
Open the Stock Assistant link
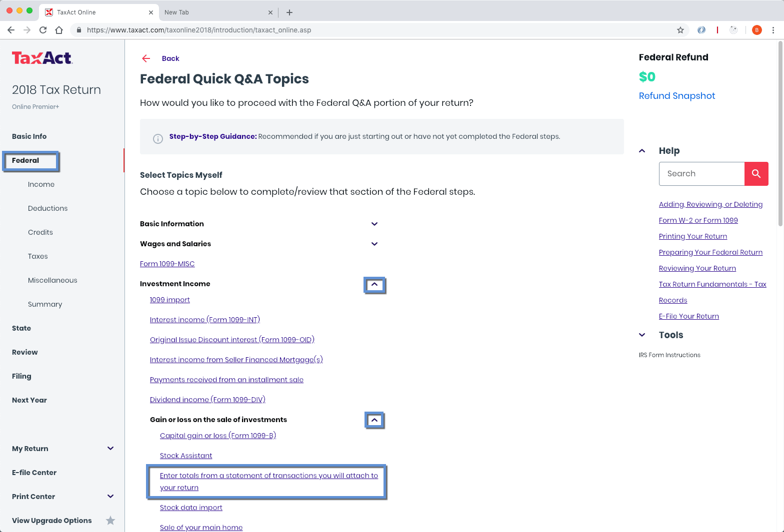pyautogui.click(x=186, y=456)
